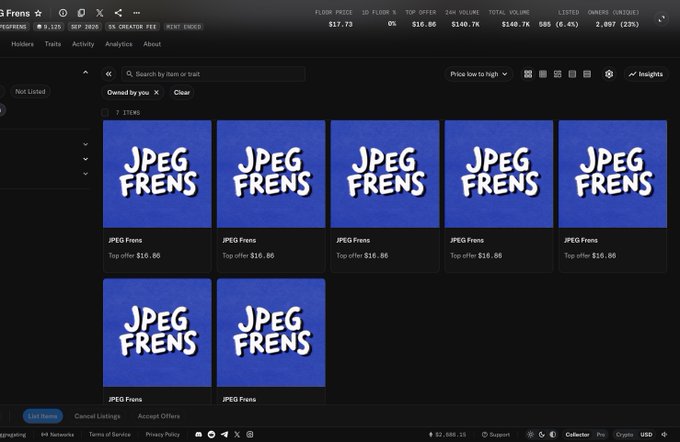Click the SEP 2026 badge
The width and height of the screenshot is (680, 442).
pyautogui.click(x=85, y=27)
